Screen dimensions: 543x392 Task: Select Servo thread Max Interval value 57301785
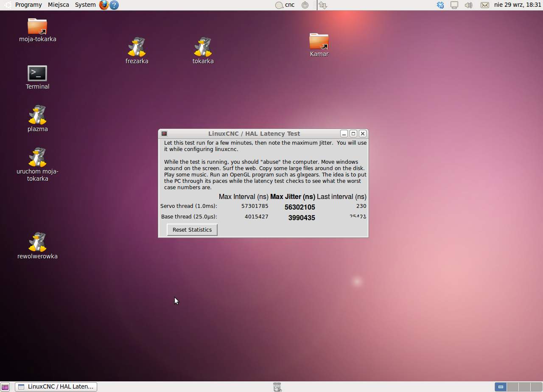pos(255,206)
